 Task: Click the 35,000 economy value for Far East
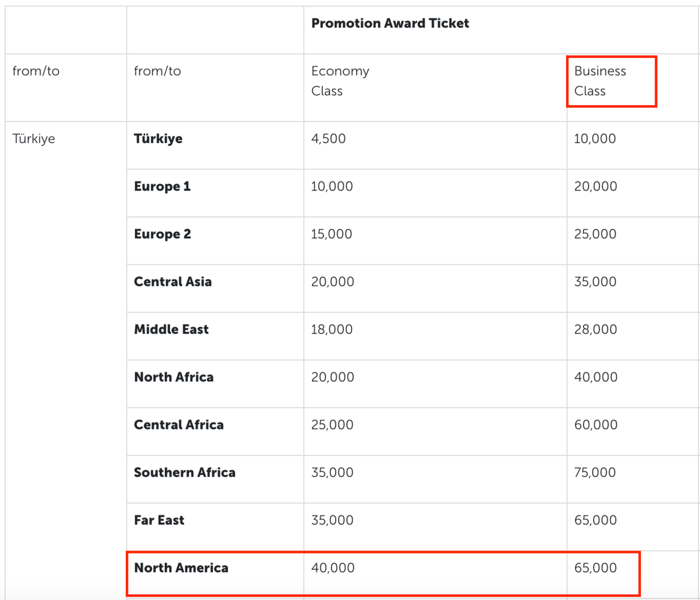coord(332,520)
